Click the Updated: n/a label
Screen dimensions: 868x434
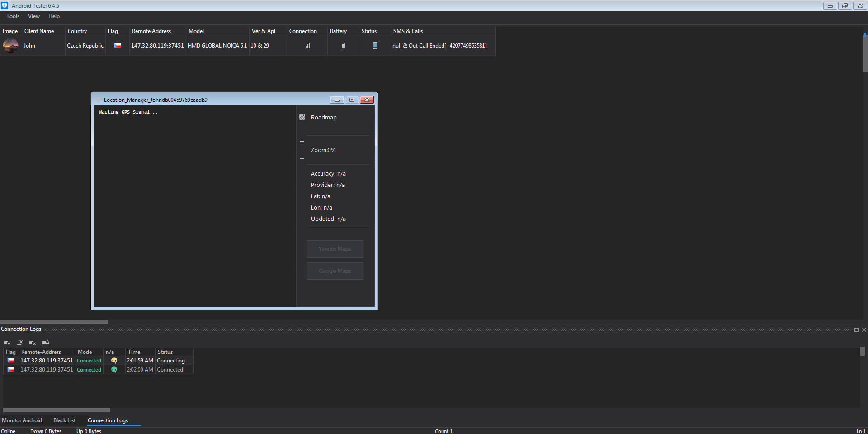pos(328,219)
